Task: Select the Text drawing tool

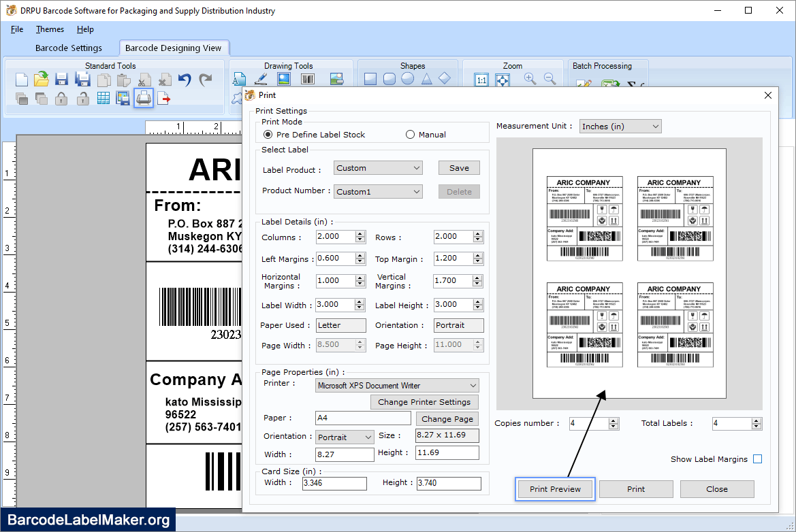Action: [x=239, y=79]
